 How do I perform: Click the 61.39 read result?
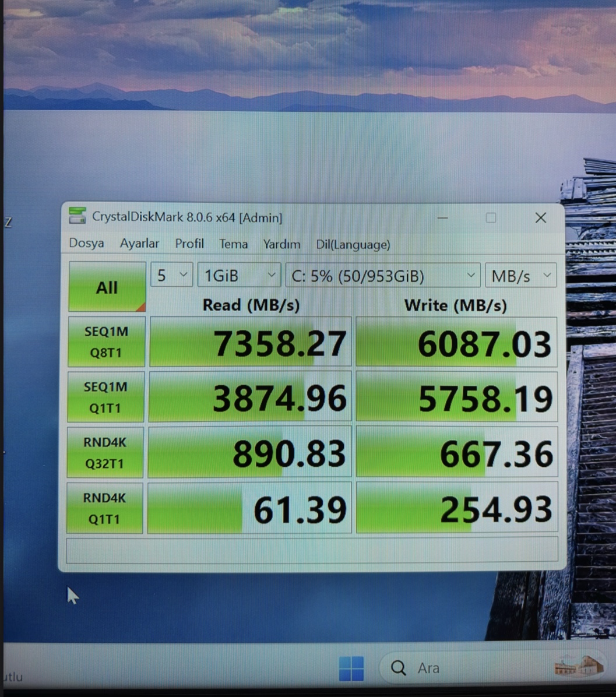[x=249, y=508]
